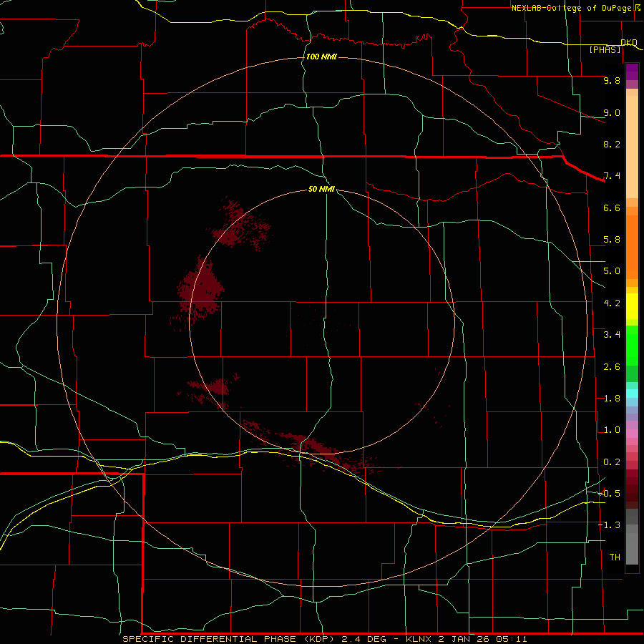Click the 1.0 value on color scale
644x644 pixels.
(x=612, y=430)
